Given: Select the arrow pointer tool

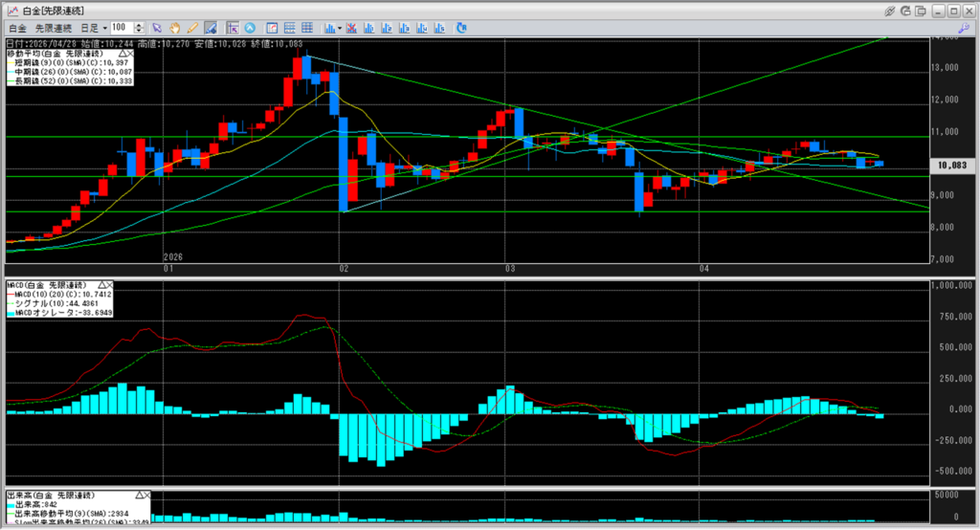Looking at the screenshot, I should pyautogui.click(x=158, y=29).
